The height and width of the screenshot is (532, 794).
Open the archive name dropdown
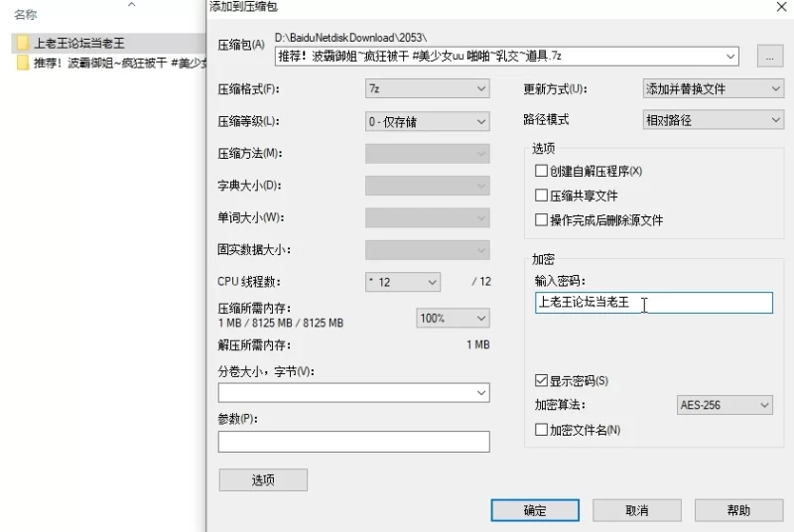click(730, 57)
